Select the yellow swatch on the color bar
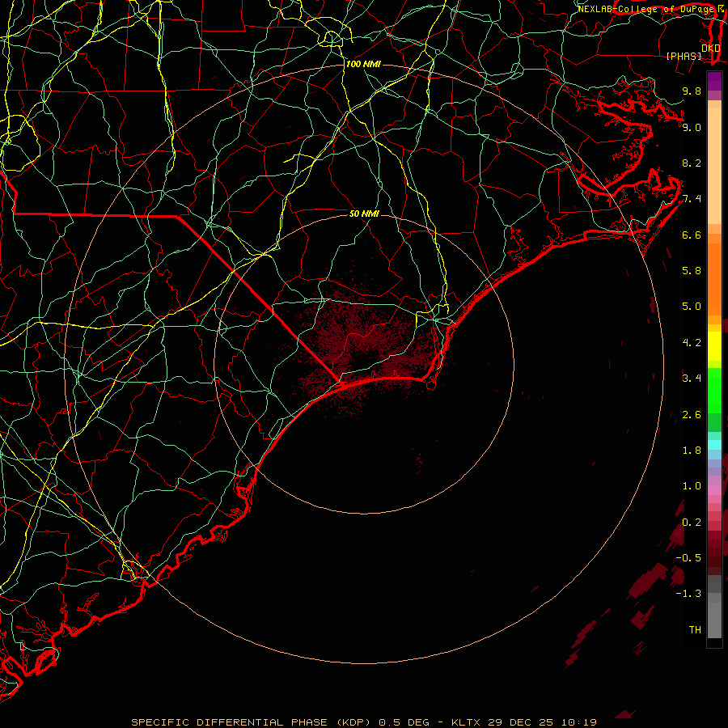 (x=714, y=346)
